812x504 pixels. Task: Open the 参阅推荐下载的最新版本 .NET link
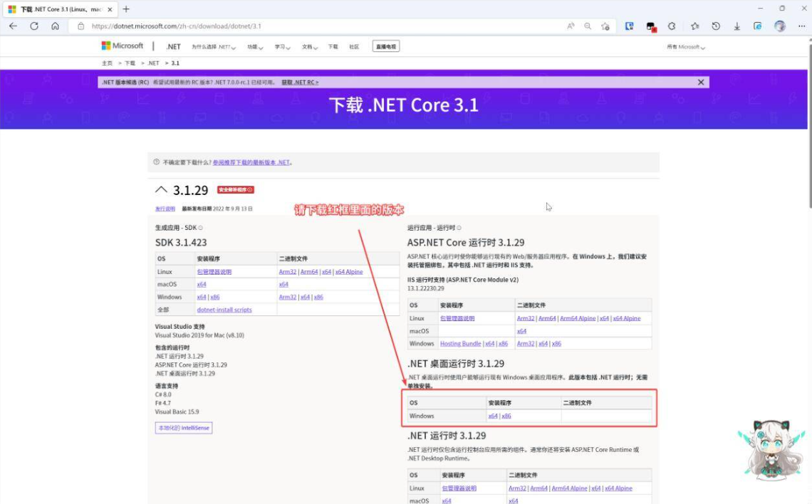click(x=251, y=162)
